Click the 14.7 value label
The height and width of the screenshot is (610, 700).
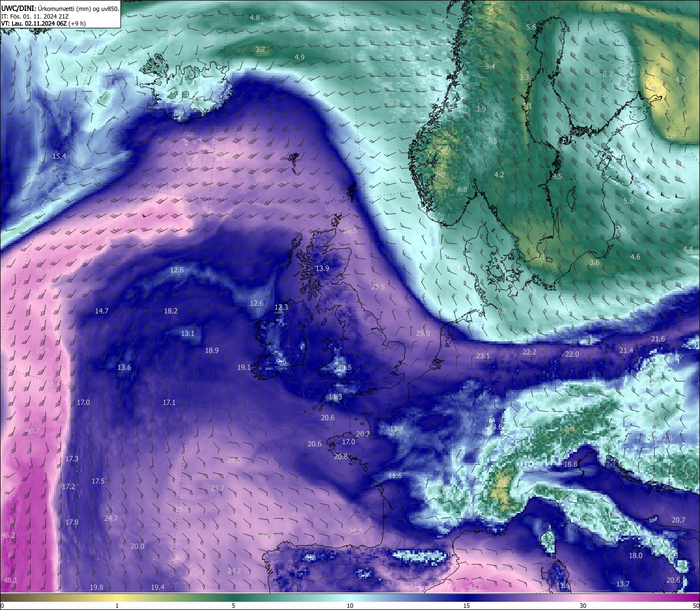point(102,311)
